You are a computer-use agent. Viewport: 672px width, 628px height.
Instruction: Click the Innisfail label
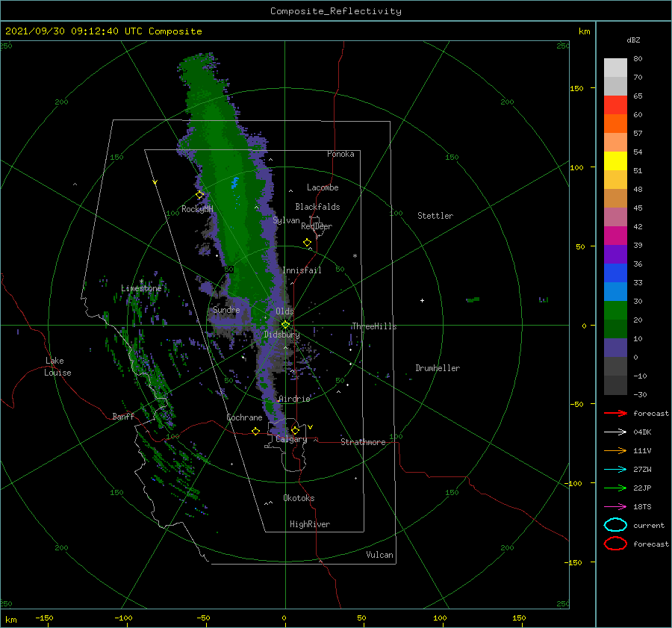click(x=302, y=270)
